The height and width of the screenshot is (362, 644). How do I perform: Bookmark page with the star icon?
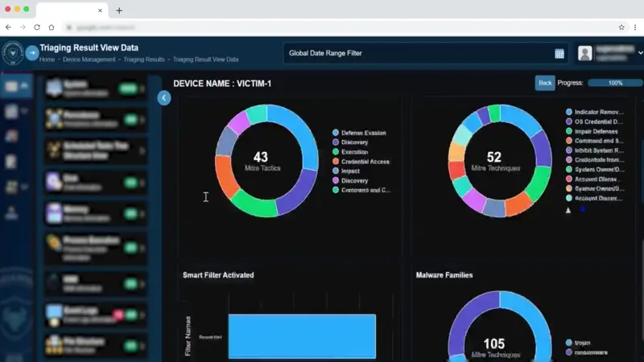pos(621,27)
